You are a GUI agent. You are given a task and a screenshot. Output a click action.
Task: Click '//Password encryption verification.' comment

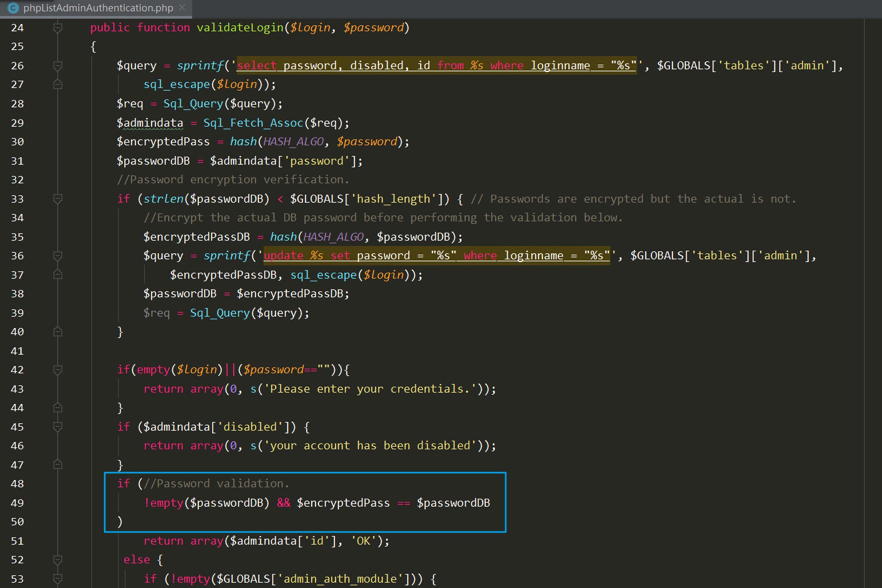(233, 180)
